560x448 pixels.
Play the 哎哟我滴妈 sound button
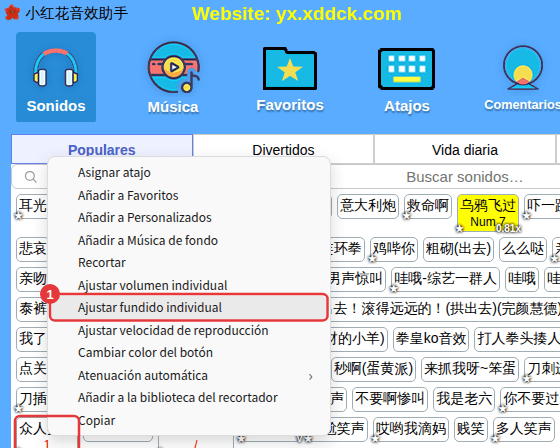[x=411, y=429]
